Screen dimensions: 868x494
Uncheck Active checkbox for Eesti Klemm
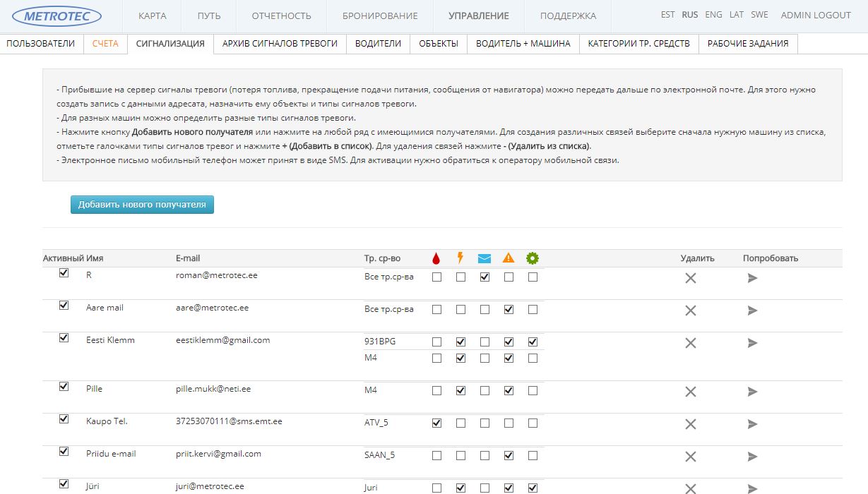(64, 338)
